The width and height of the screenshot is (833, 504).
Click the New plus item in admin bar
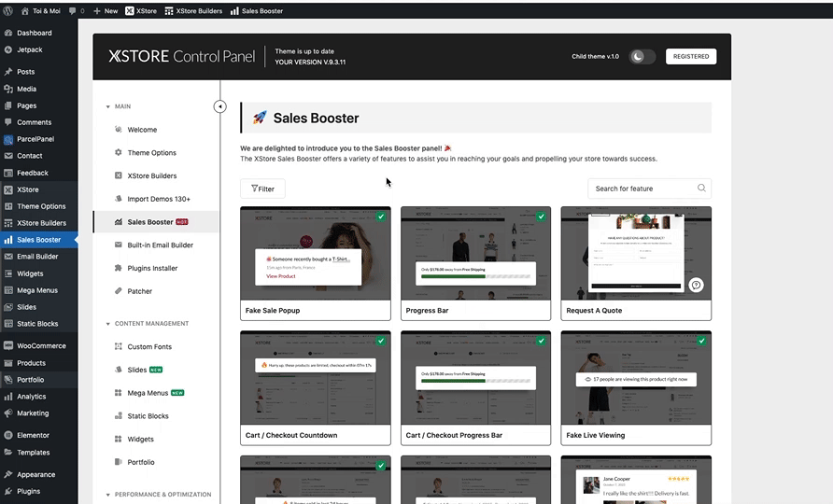pyautogui.click(x=106, y=10)
